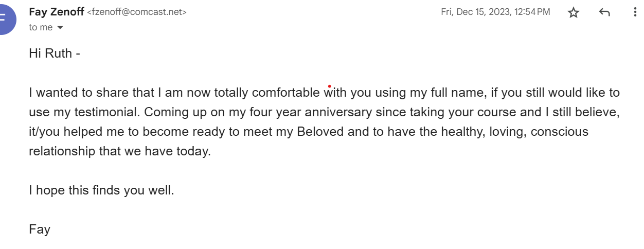The width and height of the screenshot is (644, 249).
Task: Click the word "conscious" in the email text
Action: (x=559, y=132)
